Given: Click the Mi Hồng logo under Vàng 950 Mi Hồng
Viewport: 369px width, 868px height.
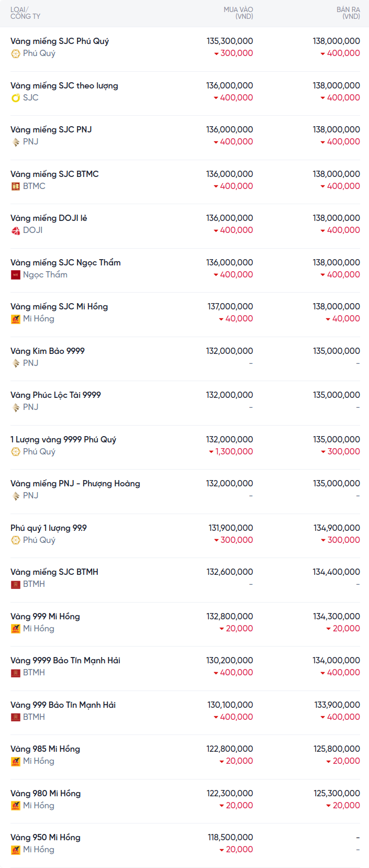Looking at the screenshot, I should (x=16, y=850).
